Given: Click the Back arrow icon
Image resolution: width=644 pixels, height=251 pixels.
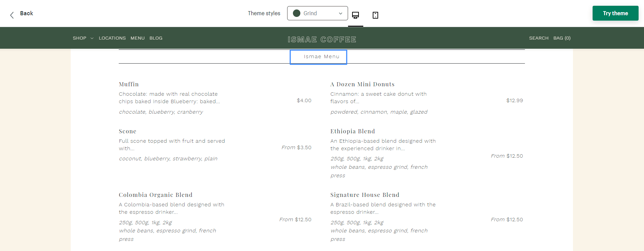Looking at the screenshot, I should [12, 15].
